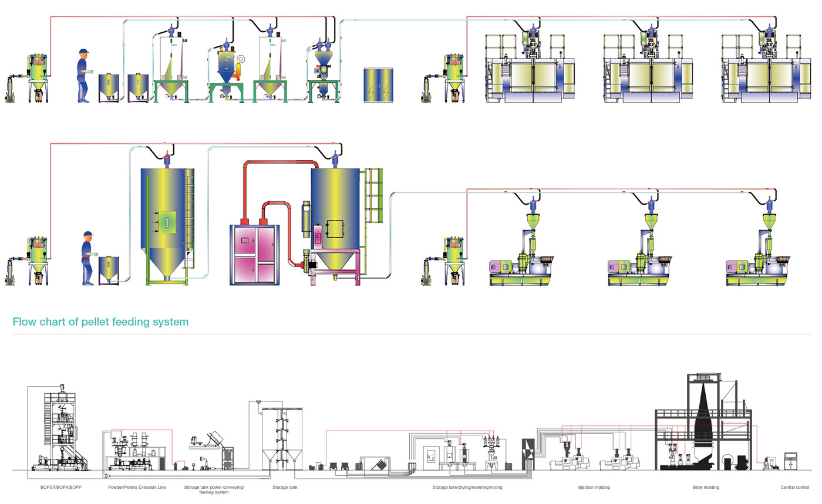Click the electrical cabinet with lightning bolts
The image size is (822, 504).
tap(378, 85)
